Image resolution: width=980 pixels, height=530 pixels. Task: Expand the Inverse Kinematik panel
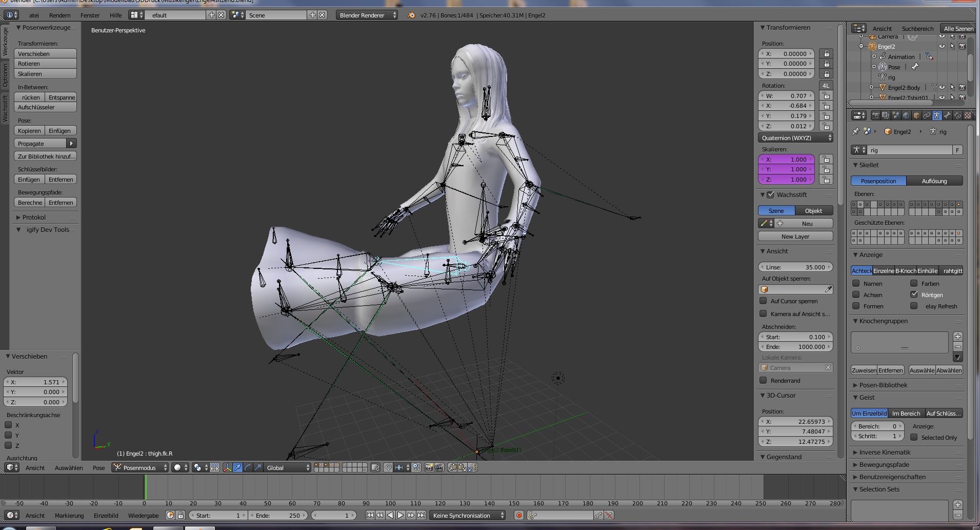[885, 452]
